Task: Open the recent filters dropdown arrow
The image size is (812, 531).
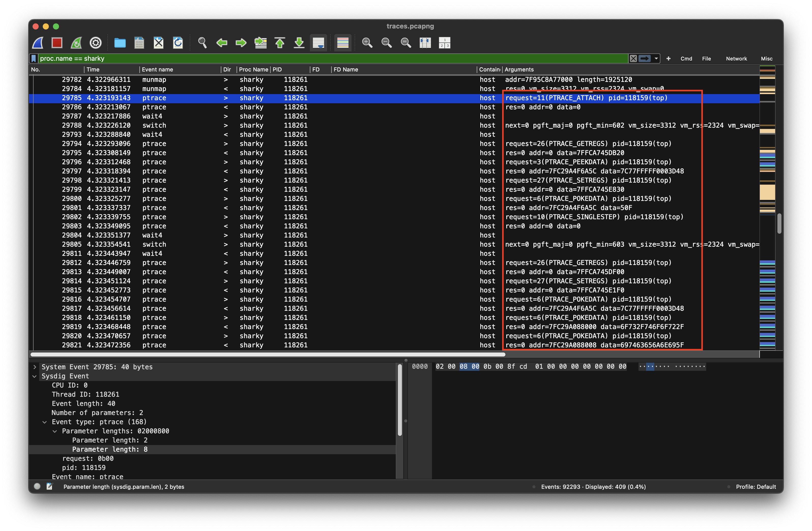Action: [x=656, y=59]
